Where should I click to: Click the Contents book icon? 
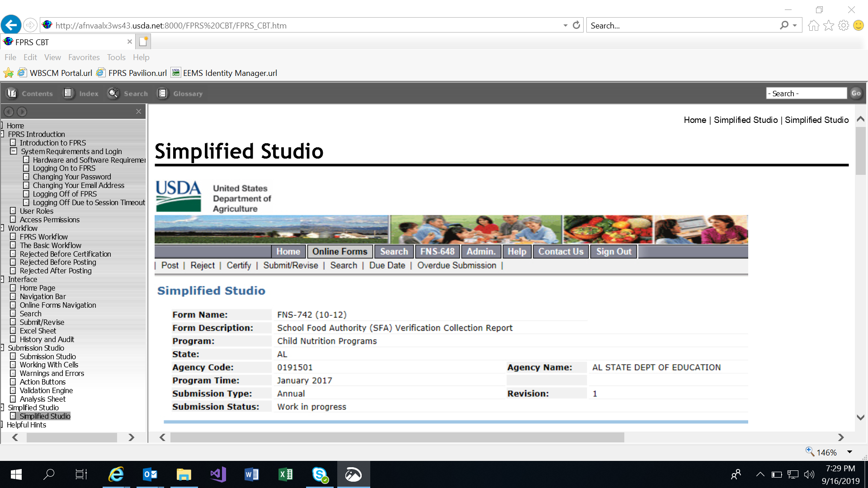coord(12,93)
